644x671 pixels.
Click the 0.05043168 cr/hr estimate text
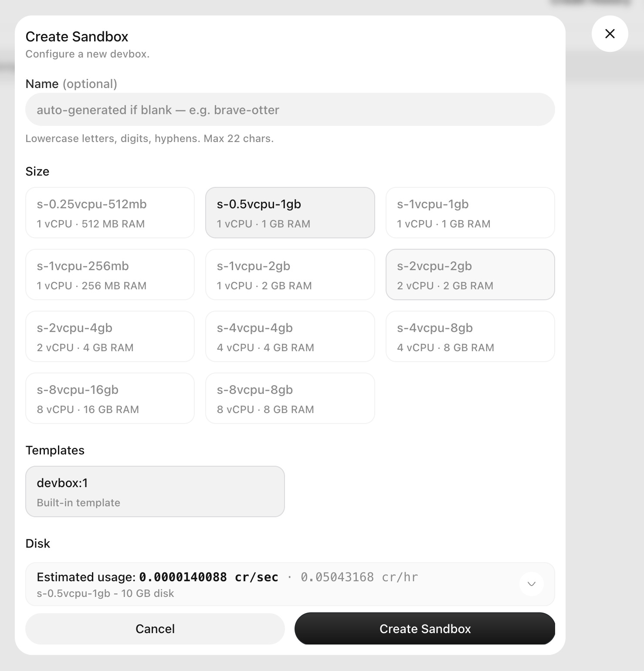point(359,577)
